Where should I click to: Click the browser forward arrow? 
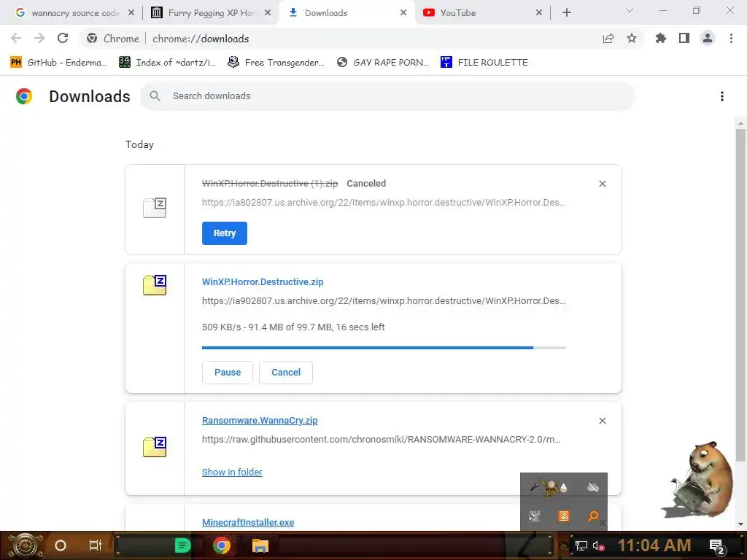39,39
